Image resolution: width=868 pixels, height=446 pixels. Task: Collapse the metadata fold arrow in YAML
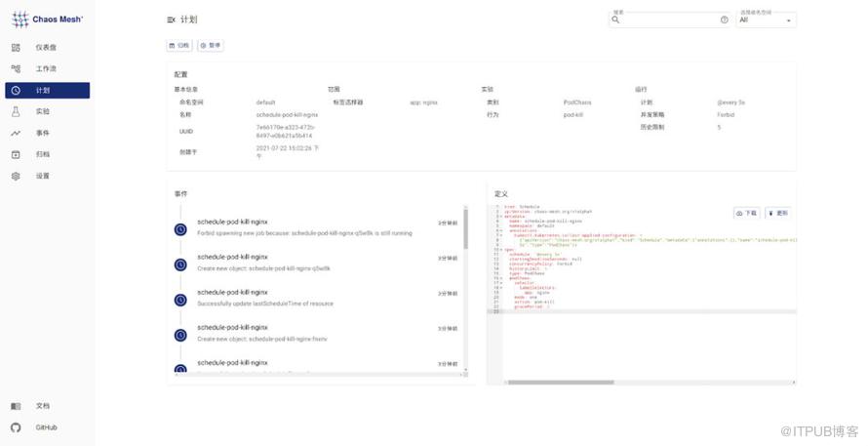(x=500, y=216)
